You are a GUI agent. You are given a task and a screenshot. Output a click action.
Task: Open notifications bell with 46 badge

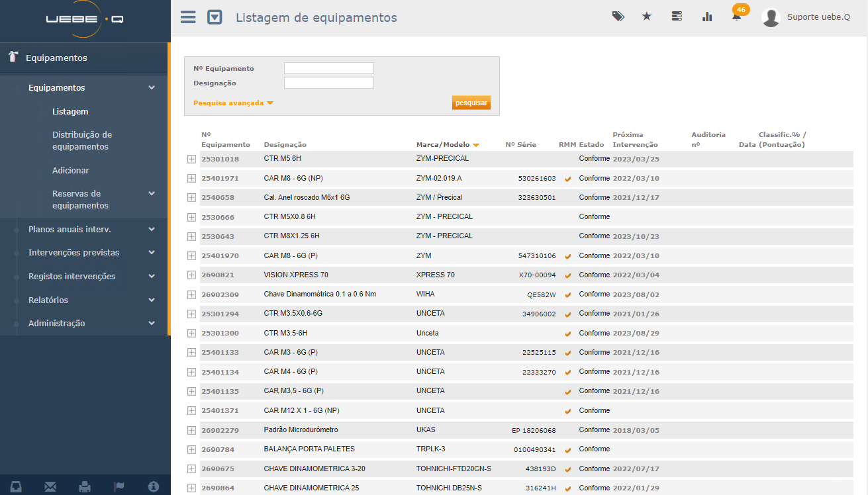point(736,17)
